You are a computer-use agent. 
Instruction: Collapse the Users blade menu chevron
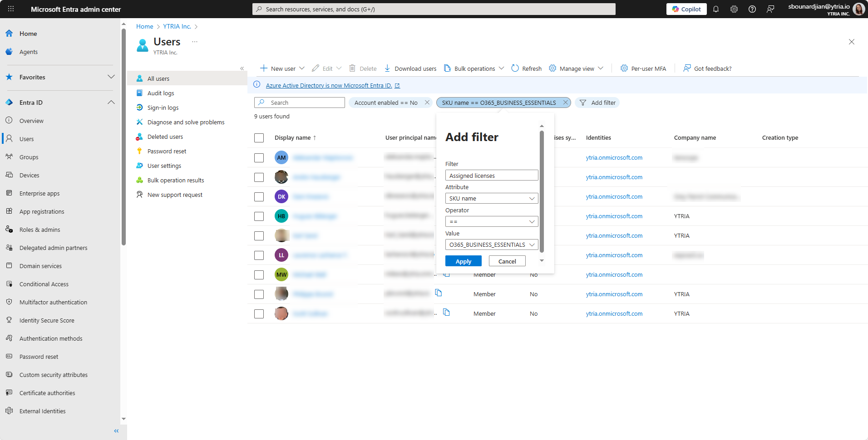[242, 68]
